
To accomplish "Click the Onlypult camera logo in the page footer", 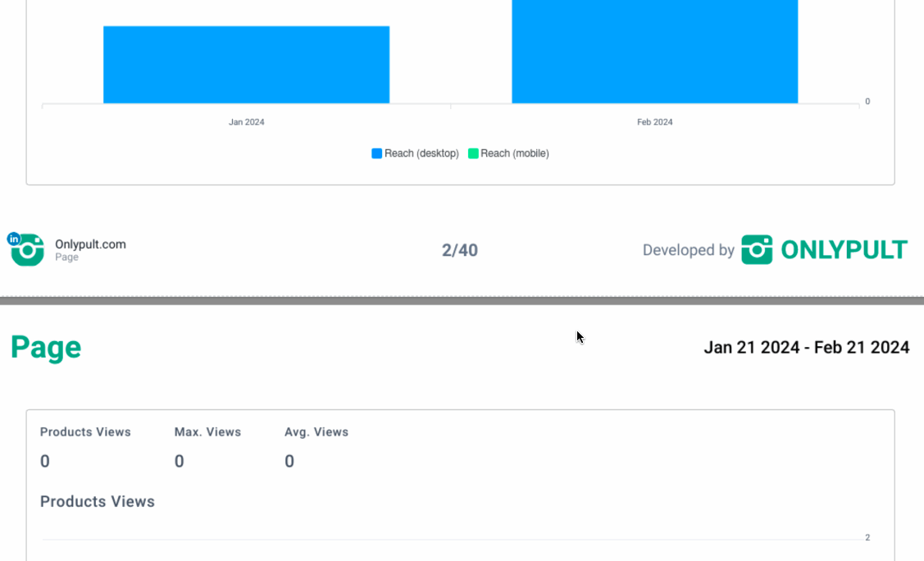I will [x=28, y=251].
